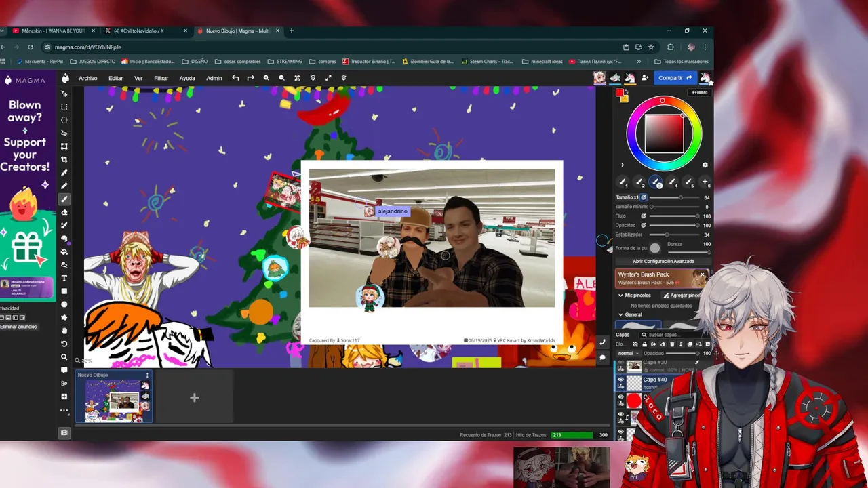Open Nuevo Dibujo thumbnail options menu
The image size is (868, 488).
[147, 375]
